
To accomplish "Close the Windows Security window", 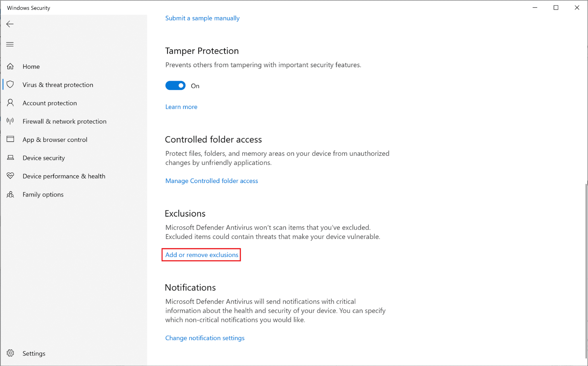I will pyautogui.click(x=577, y=8).
